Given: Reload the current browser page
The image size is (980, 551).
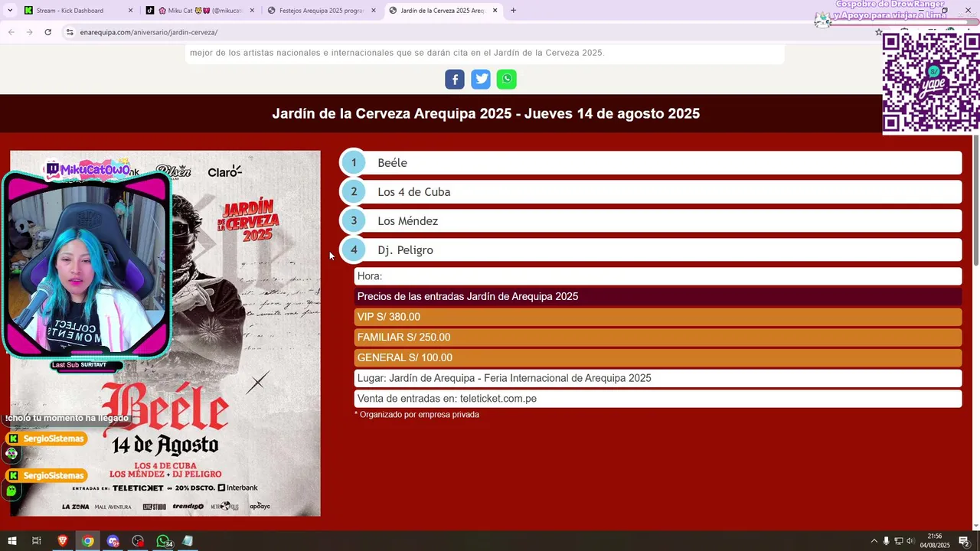Looking at the screenshot, I should coord(47,32).
